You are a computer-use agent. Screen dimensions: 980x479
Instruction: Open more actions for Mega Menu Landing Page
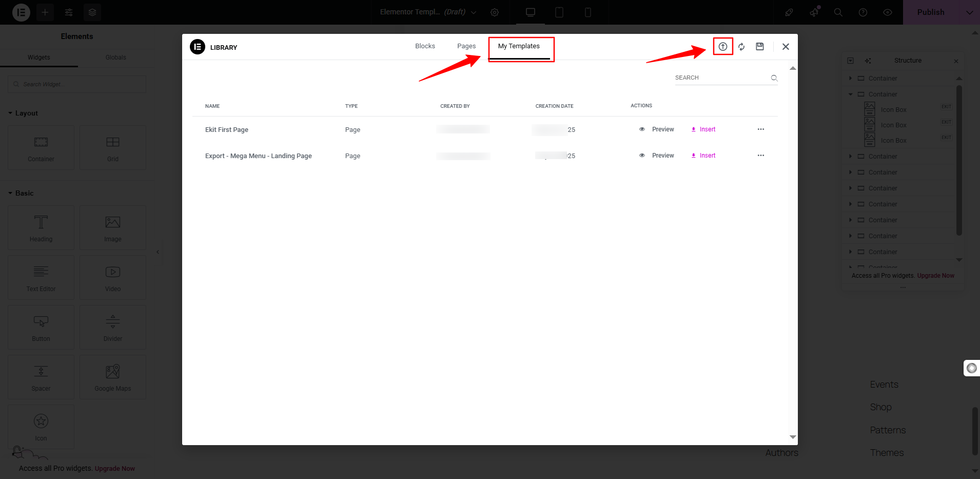pos(761,156)
